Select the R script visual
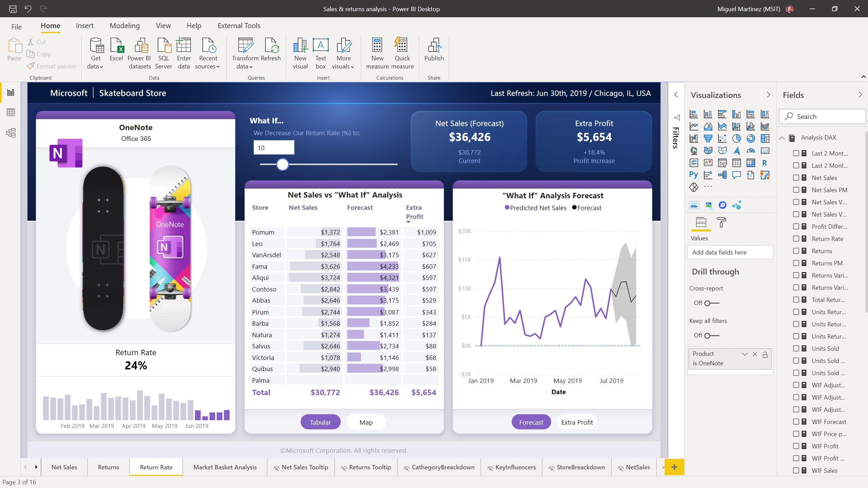Screen dimensions: 868x488 (x=765, y=163)
